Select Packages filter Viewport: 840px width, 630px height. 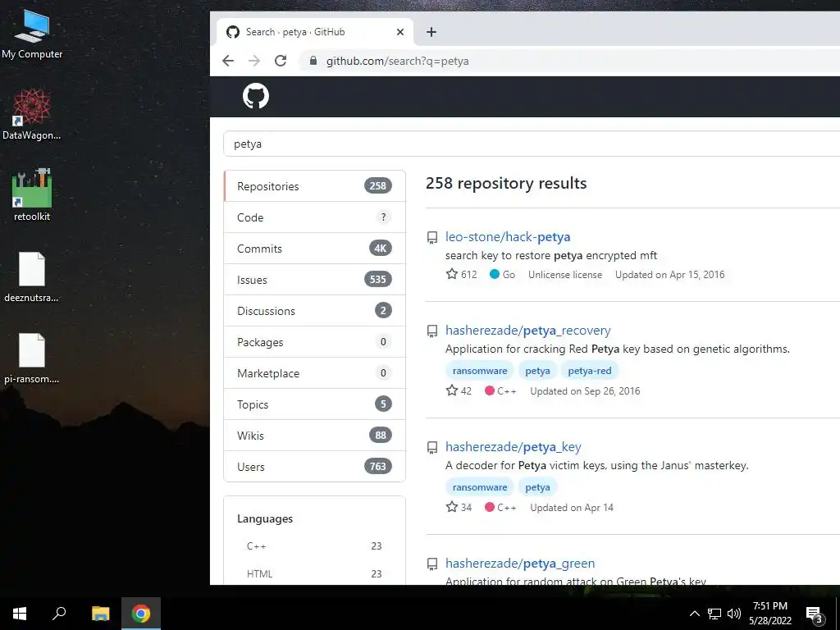314,341
